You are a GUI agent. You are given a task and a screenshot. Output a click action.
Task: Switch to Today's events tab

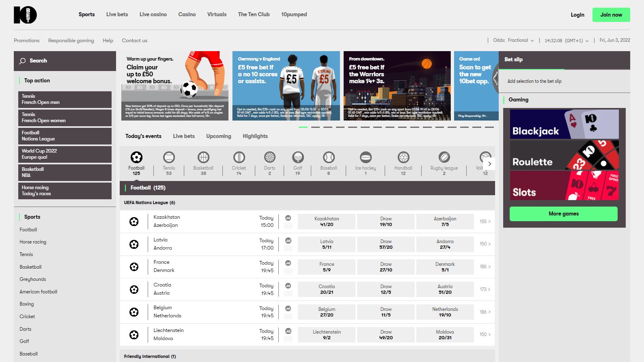[x=143, y=136]
